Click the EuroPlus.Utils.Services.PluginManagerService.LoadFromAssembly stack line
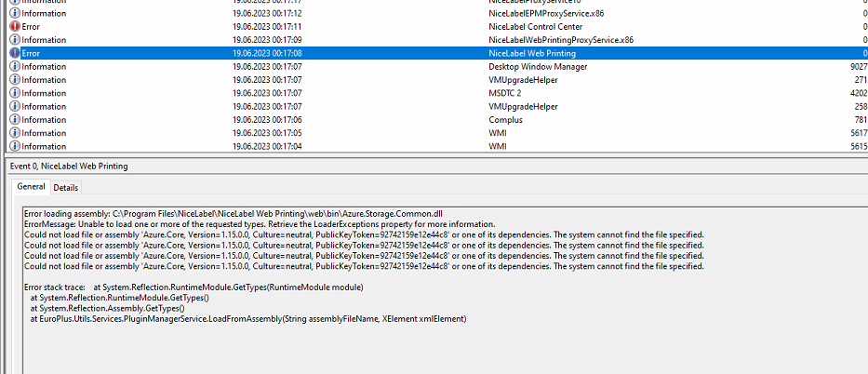 click(248, 319)
